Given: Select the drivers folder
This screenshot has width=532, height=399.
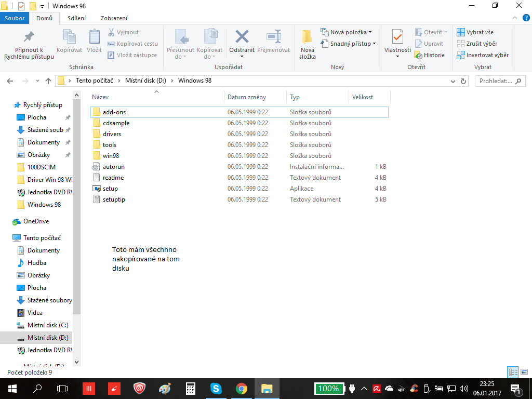Looking at the screenshot, I should [x=239, y=134].
